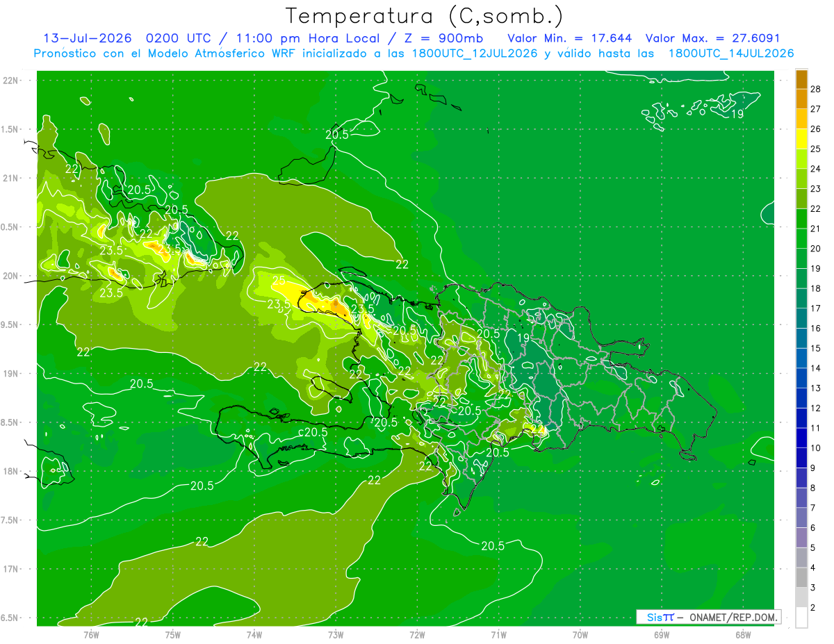
Task: Click the "69W" longitude axis label
Action: point(661,635)
